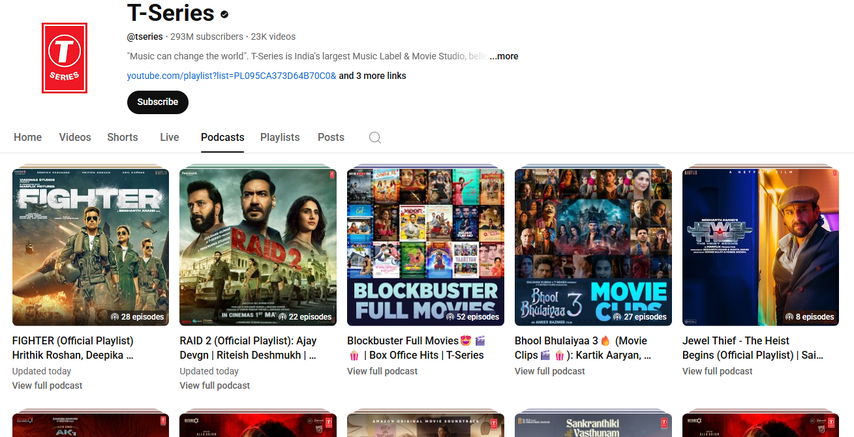854x437 pixels.
Task: Click the '23K videos' count
Action: tap(273, 37)
